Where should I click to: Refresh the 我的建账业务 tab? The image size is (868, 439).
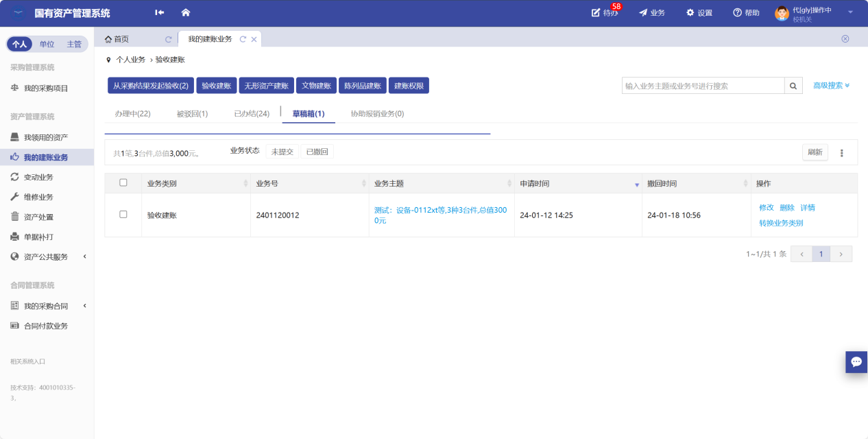click(x=243, y=39)
